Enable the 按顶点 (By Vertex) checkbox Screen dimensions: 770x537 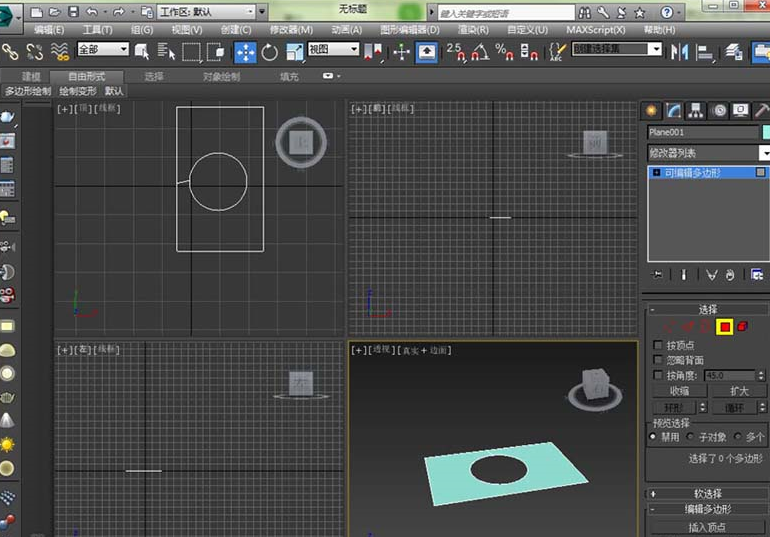657,345
